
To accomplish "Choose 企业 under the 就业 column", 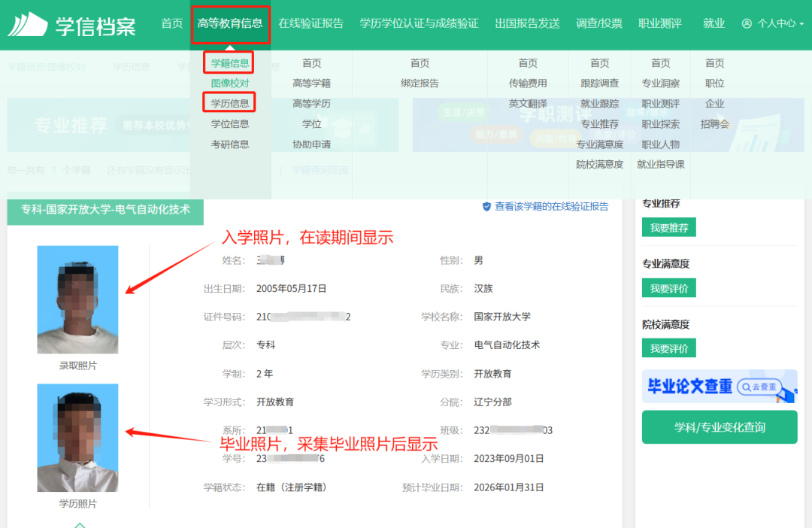I will [x=715, y=104].
